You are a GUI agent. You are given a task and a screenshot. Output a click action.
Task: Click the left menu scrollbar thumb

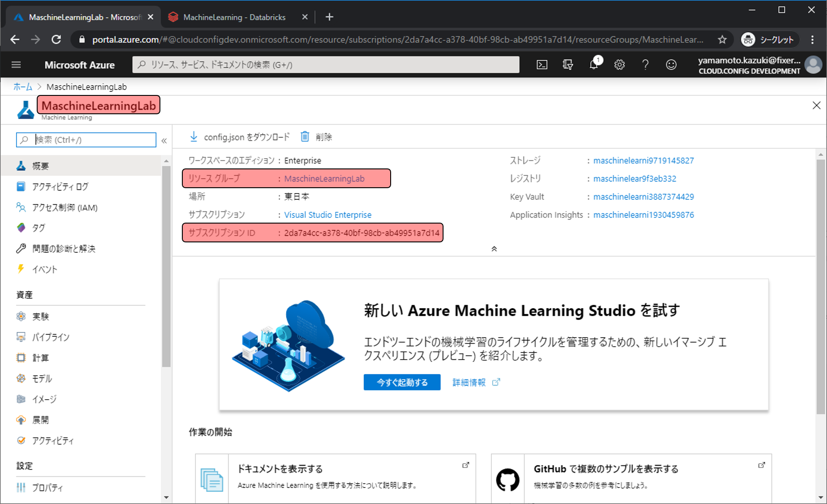tap(166, 267)
